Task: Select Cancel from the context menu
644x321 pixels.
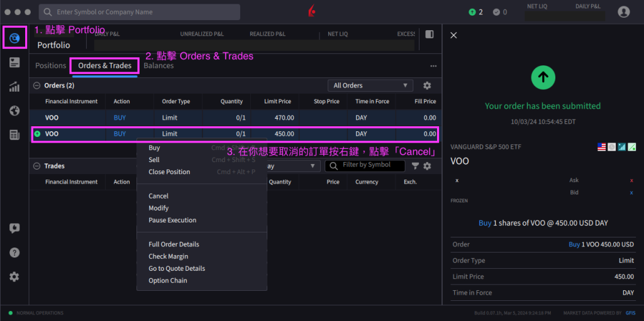Action: [158, 196]
